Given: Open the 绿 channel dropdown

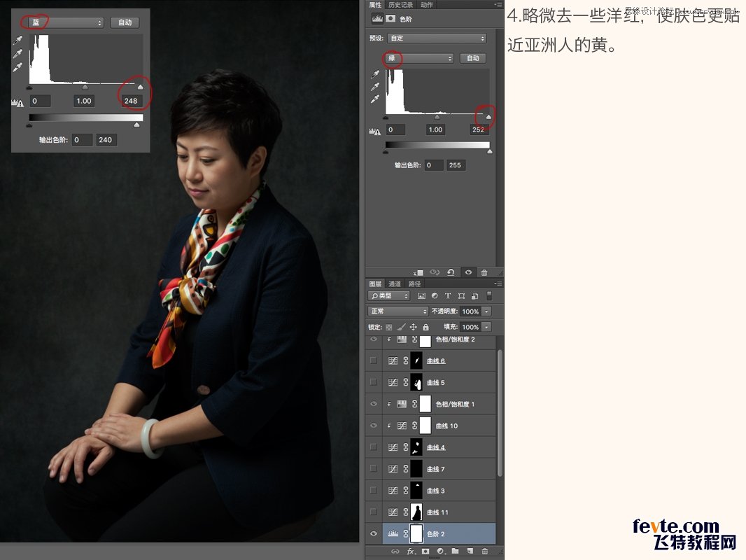Looking at the screenshot, I should (419, 58).
